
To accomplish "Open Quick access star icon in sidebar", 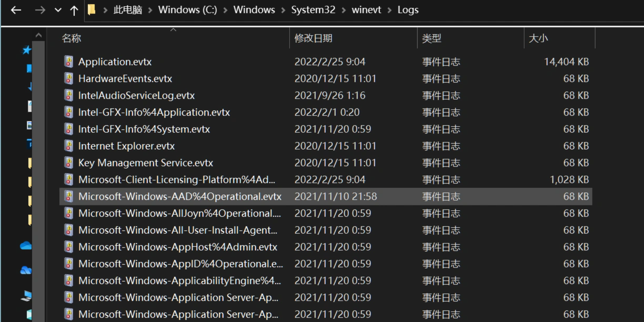I will coord(27,50).
